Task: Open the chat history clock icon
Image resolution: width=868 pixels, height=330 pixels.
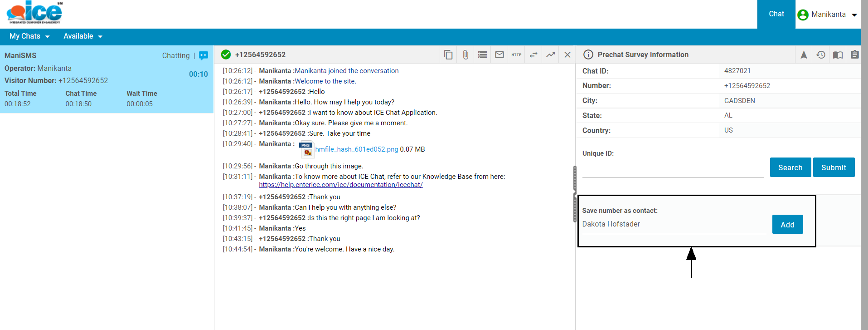Action: point(821,55)
